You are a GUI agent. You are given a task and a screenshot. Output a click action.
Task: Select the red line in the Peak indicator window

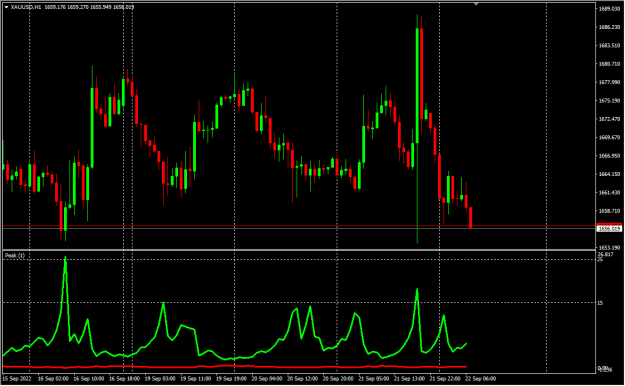[x=234, y=366]
